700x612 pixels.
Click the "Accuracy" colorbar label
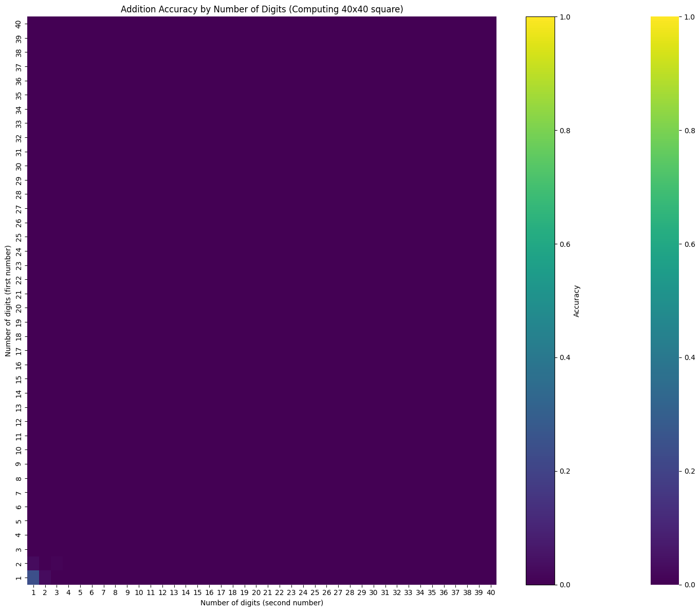pyautogui.click(x=576, y=301)
